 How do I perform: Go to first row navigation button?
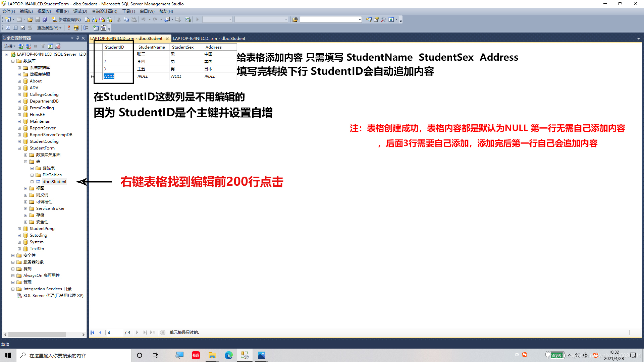point(92,333)
